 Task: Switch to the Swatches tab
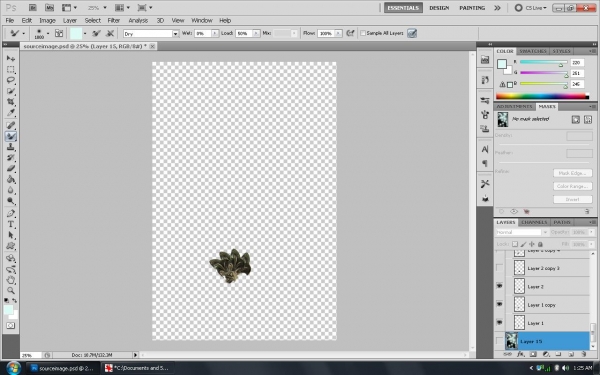(533, 51)
